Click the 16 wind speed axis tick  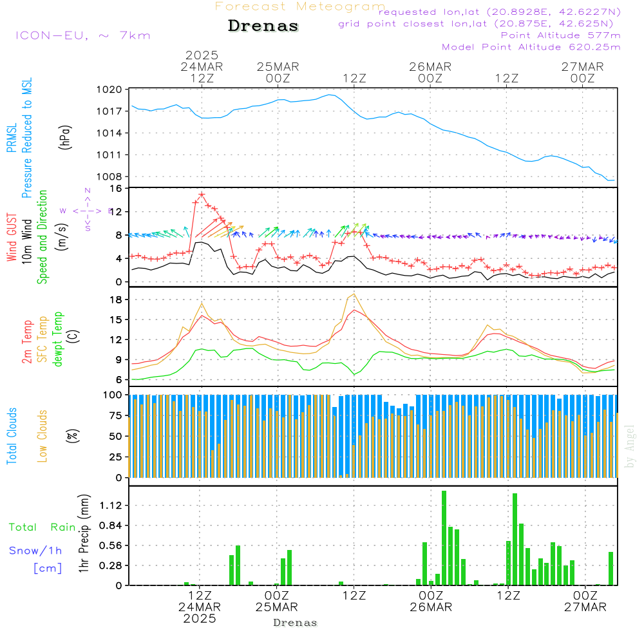click(x=116, y=189)
